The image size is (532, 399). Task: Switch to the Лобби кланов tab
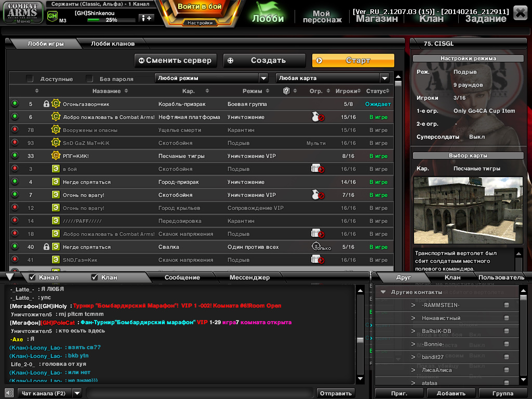pos(113,44)
